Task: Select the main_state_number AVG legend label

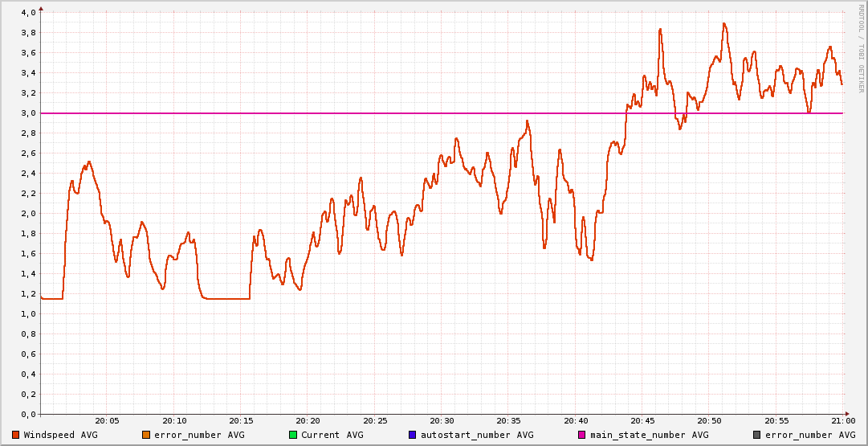Action: pos(649,435)
